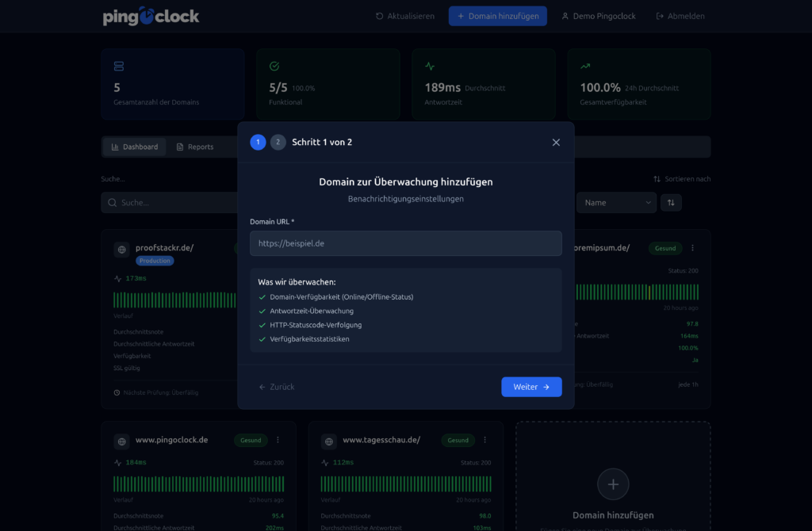The image size is (812, 531).
Task: Click globe icon on proofstackr.de card
Action: [x=121, y=250]
